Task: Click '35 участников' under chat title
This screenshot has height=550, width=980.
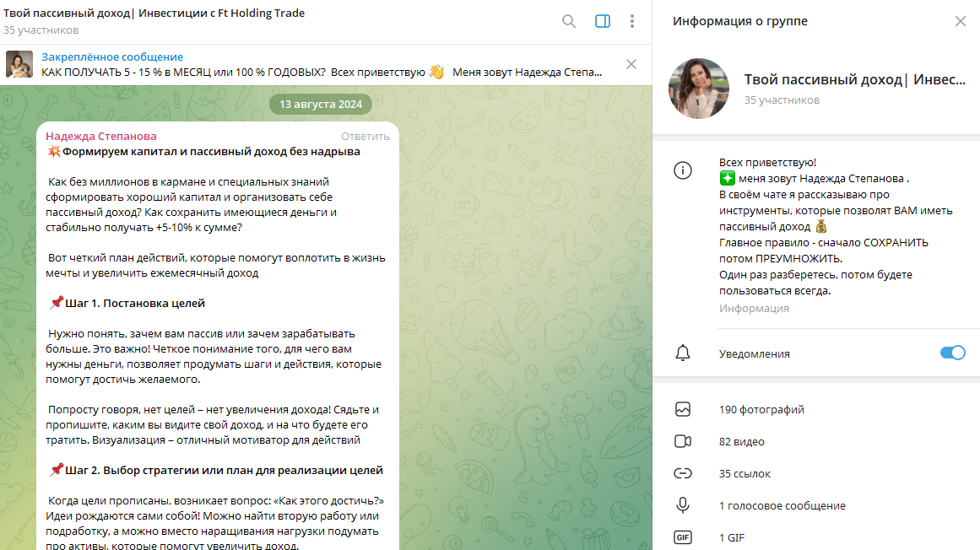Action: click(x=41, y=30)
